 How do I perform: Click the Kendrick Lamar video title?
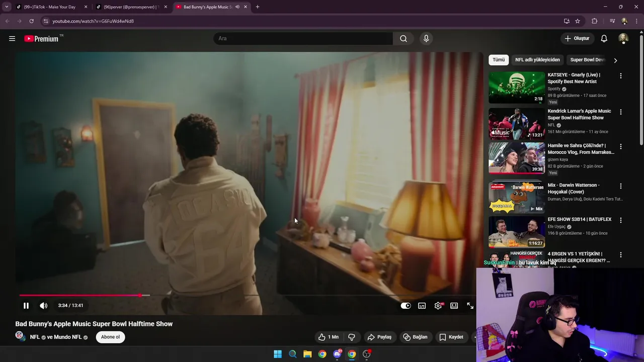(x=579, y=114)
